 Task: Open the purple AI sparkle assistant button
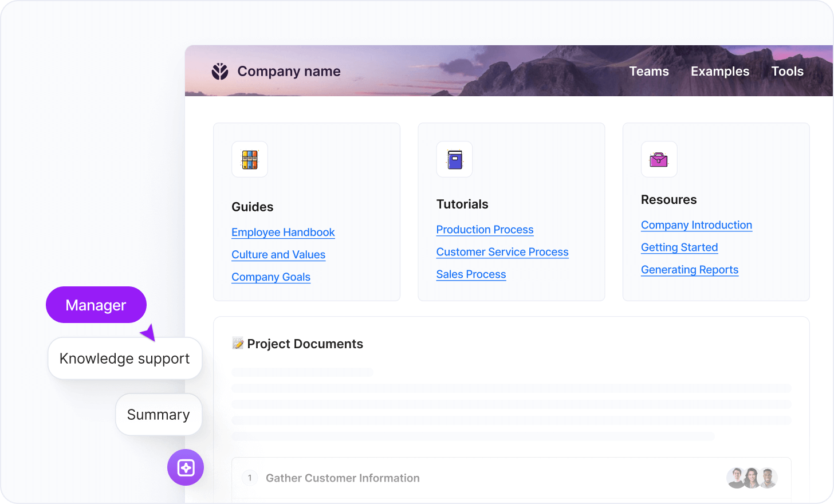(x=186, y=467)
